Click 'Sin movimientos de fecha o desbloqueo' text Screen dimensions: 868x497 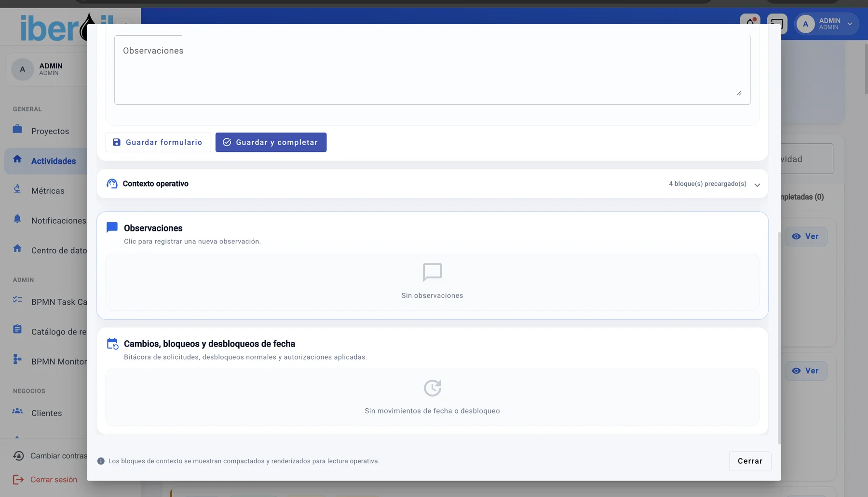point(432,411)
